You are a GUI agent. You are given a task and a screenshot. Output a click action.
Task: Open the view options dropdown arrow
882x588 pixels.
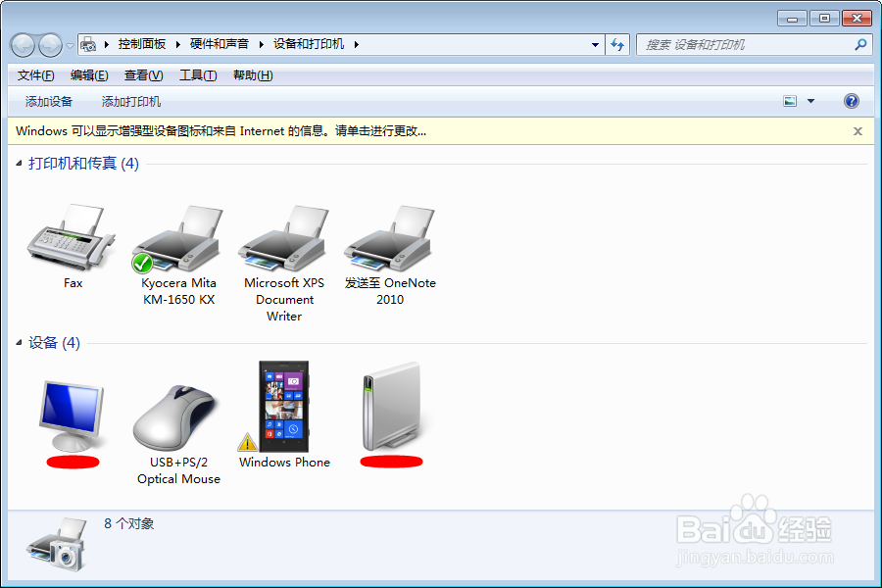810,101
